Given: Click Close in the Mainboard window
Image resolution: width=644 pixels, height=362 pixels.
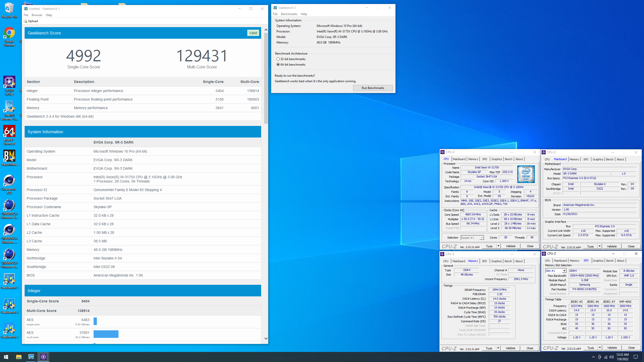Looking at the screenshot, I should pos(631,246).
